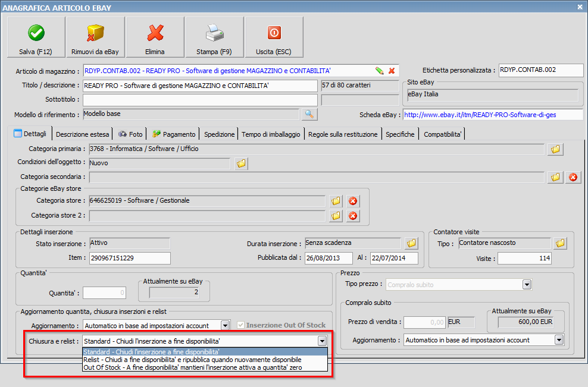Click the Item number field
The height and width of the screenshot is (387, 588).
coord(130,258)
